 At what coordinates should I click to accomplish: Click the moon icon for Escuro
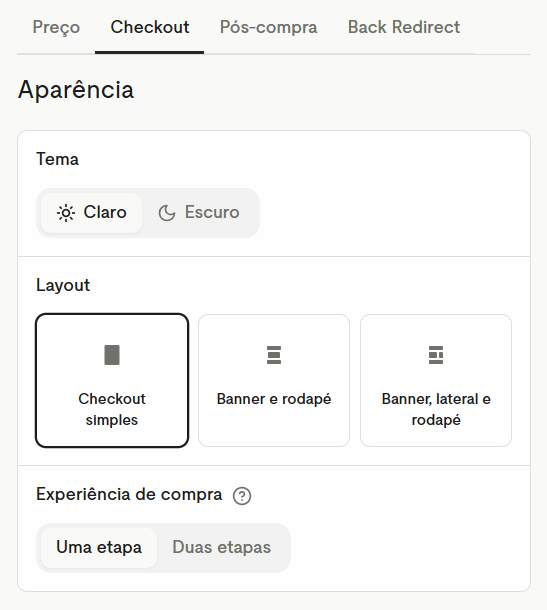[x=167, y=213]
